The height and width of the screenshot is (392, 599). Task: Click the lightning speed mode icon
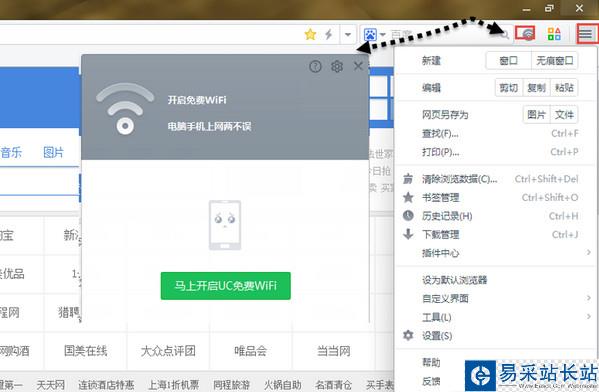329,34
